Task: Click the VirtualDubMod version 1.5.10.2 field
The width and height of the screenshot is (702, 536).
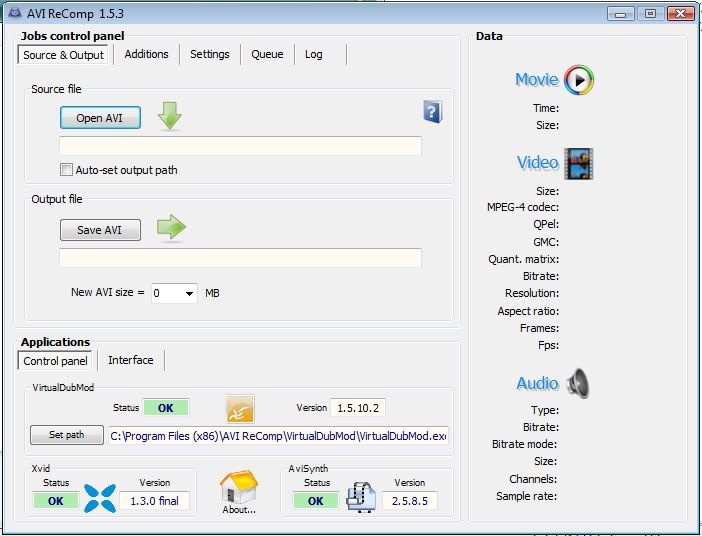Action: 358,408
